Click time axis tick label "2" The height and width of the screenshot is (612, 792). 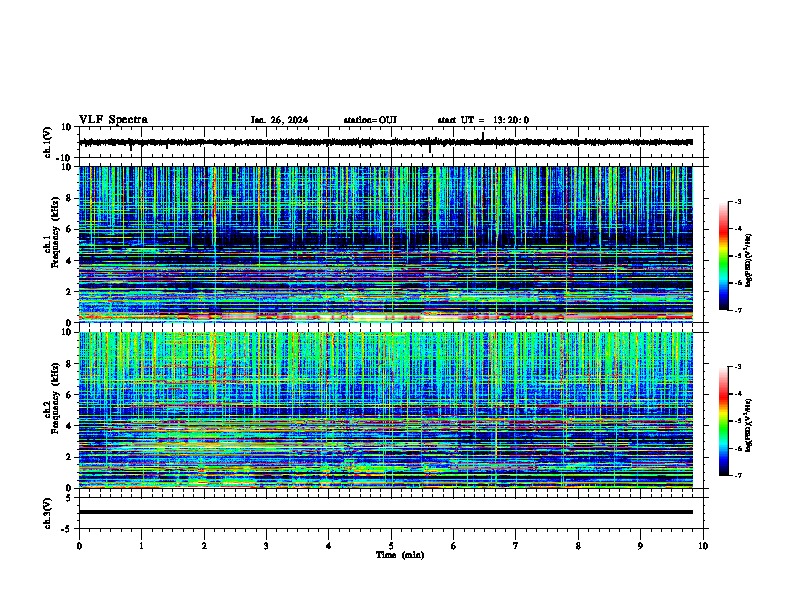[204, 546]
